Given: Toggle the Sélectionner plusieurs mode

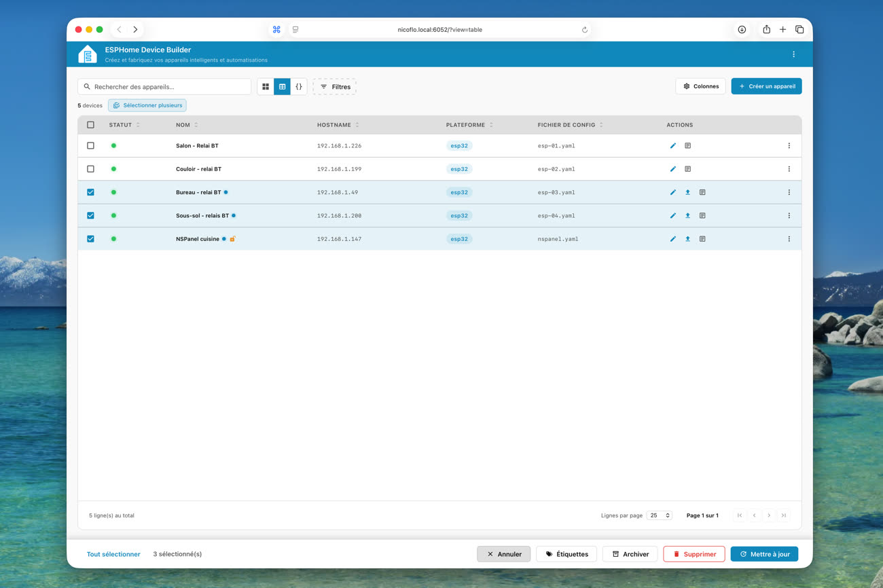Looking at the screenshot, I should tap(147, 105).
